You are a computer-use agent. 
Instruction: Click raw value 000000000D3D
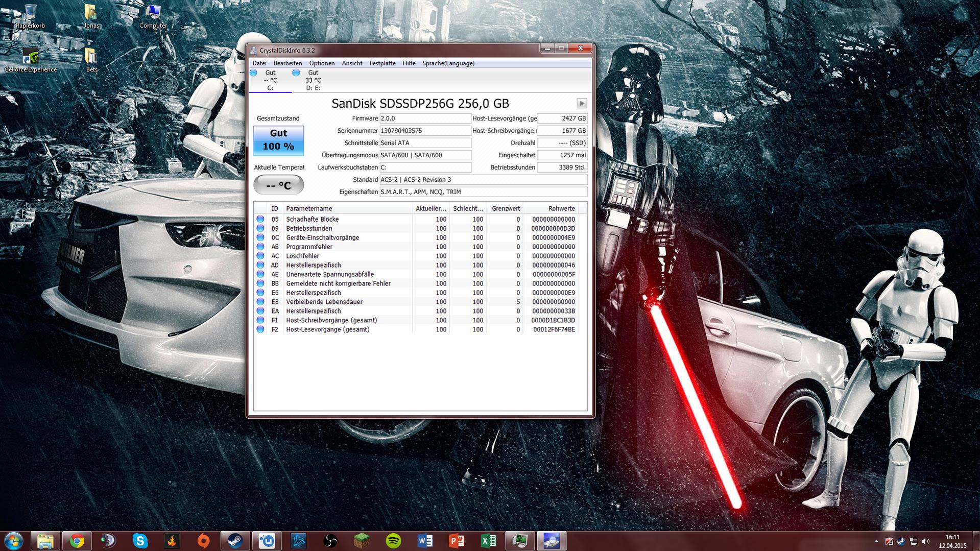[554, 228]
